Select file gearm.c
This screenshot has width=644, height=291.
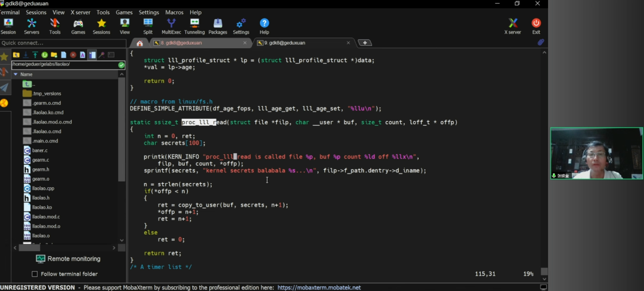pos(36,160)
